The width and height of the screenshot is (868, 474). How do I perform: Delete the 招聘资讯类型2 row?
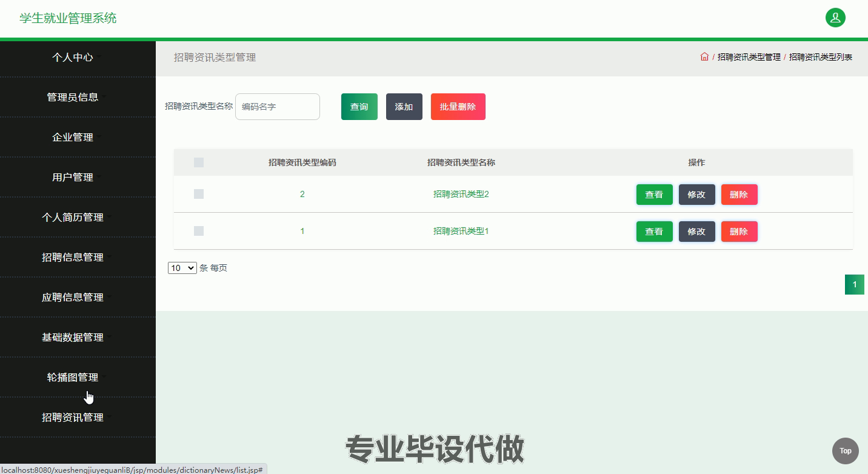[739, 195]
